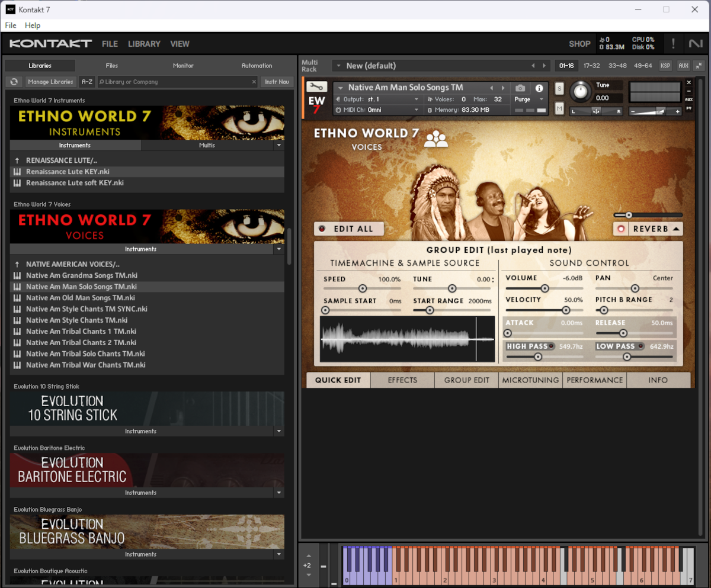Load next instrument with right arrow
This screenshot has width=711, height=588.
click(x=502, y=88)
